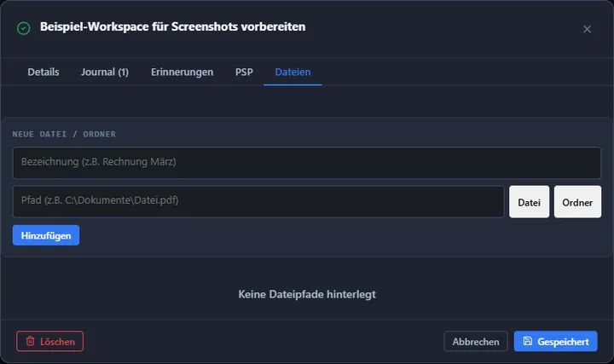
Task: Browse for a file with Datei button
Action: coord(529,202)
